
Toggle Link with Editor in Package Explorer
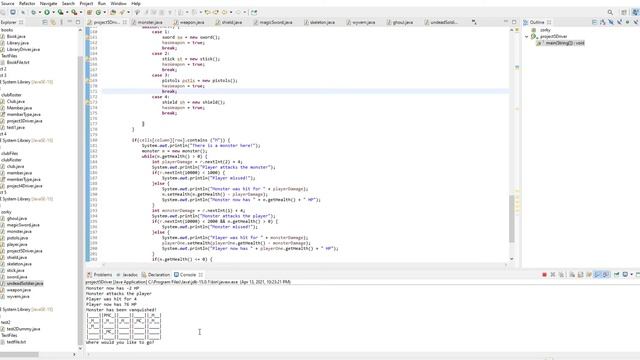pos(53,22)
